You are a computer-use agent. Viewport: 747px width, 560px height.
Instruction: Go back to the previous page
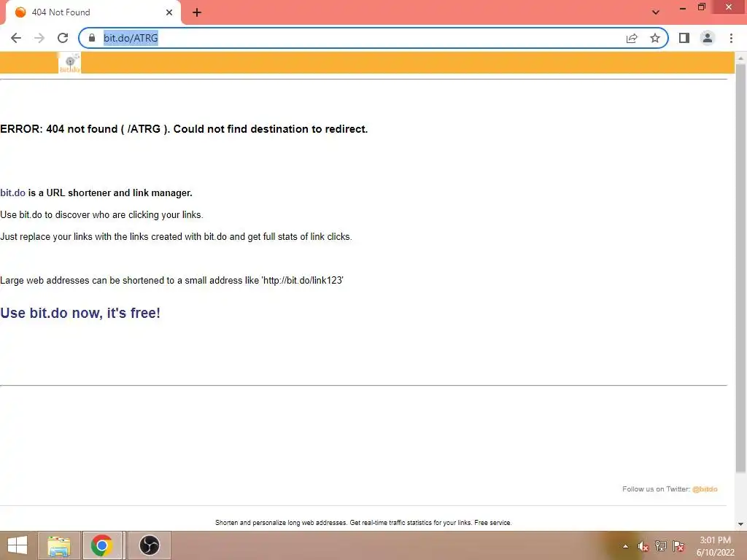coord(16,38)
